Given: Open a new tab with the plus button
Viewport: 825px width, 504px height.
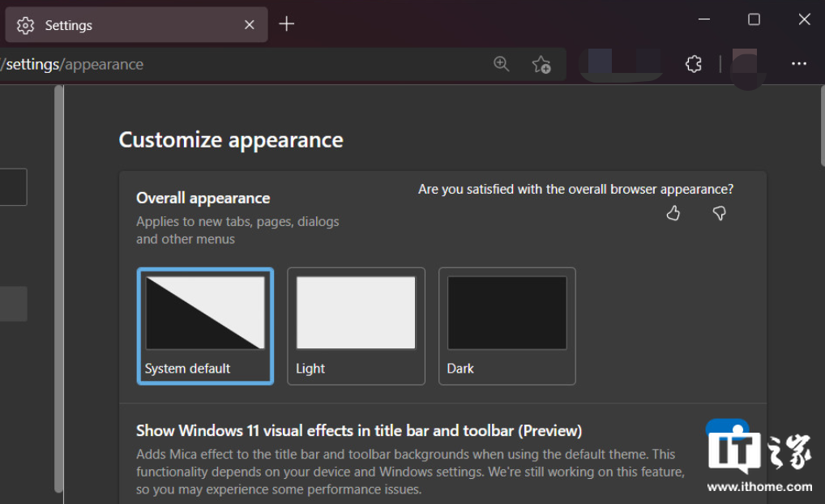Looking at the screenshot, I should coord(286,23).
